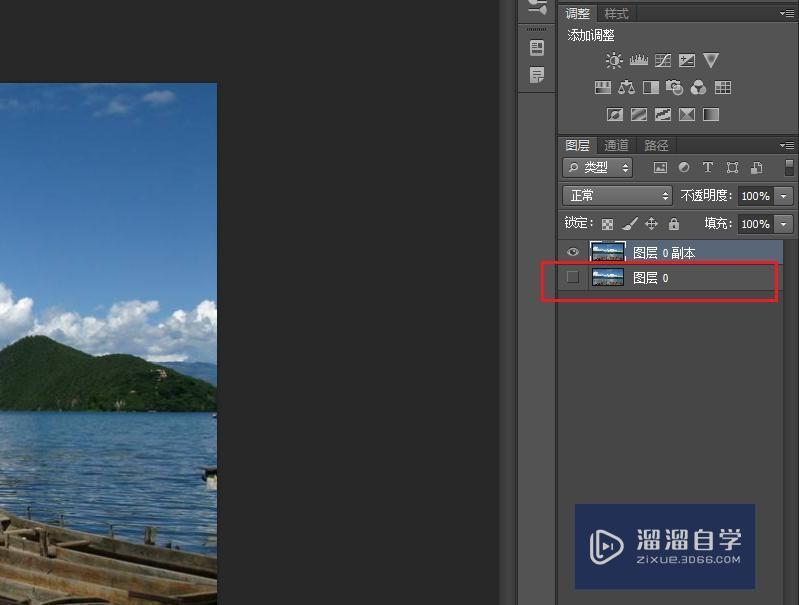
Task: Select the 图层 0 副本 layer name
Action: pyautogui.click(x=664, y=253)
